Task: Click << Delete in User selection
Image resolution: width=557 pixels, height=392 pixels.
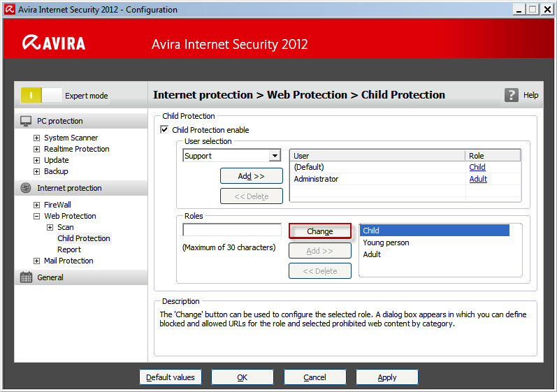Action: pyautogui.click(x=252, y=196)
